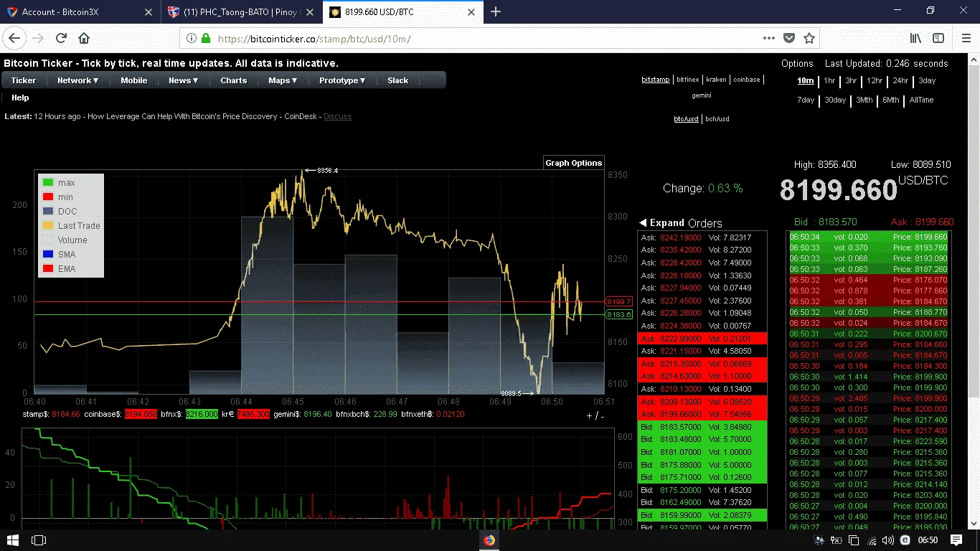Screen dimensions: 980x551
Task: Click the Discuss link after the headline
Action: (x=338, y=116)
